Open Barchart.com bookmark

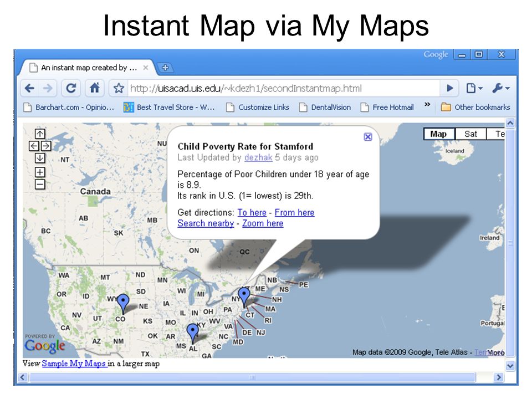point(69,107)
